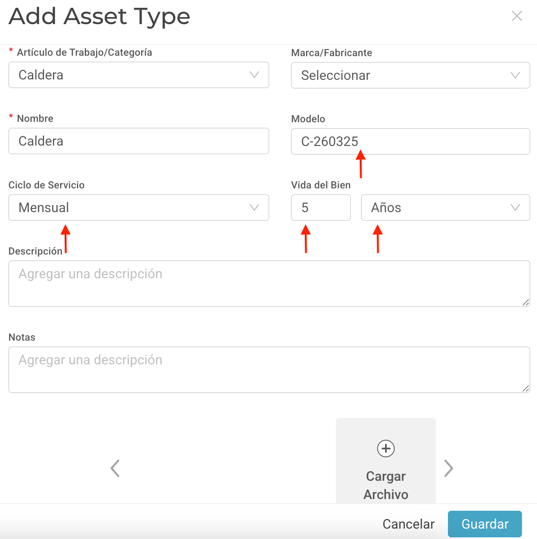Screen dimensions: 537x539
Task: Click the Guardar button
Action: pos(485,524)
